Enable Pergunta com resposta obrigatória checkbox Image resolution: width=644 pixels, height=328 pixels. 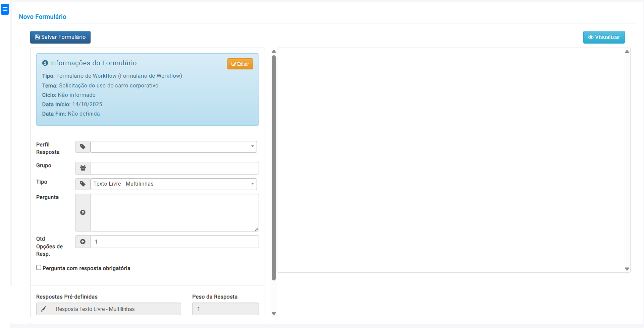39,268
